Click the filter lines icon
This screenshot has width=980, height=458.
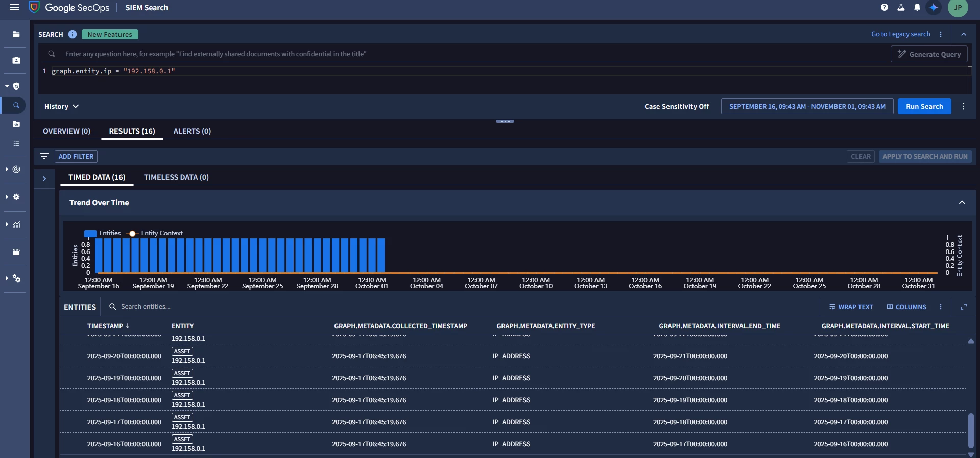coord(44,156)
